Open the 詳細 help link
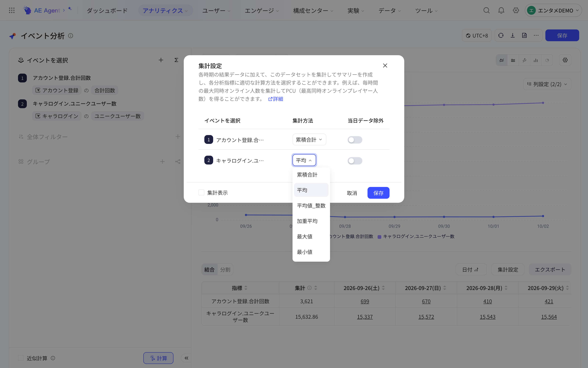Viewport: 588px width, 368px height. tap(276, 99)
